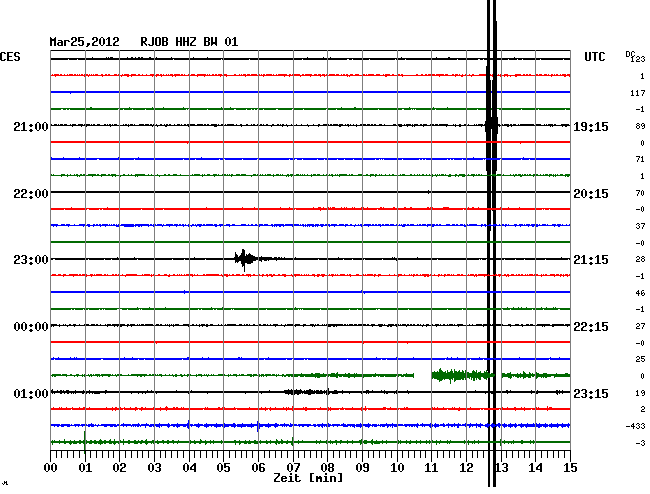Click the DC offset value -433

pos(635,426)
